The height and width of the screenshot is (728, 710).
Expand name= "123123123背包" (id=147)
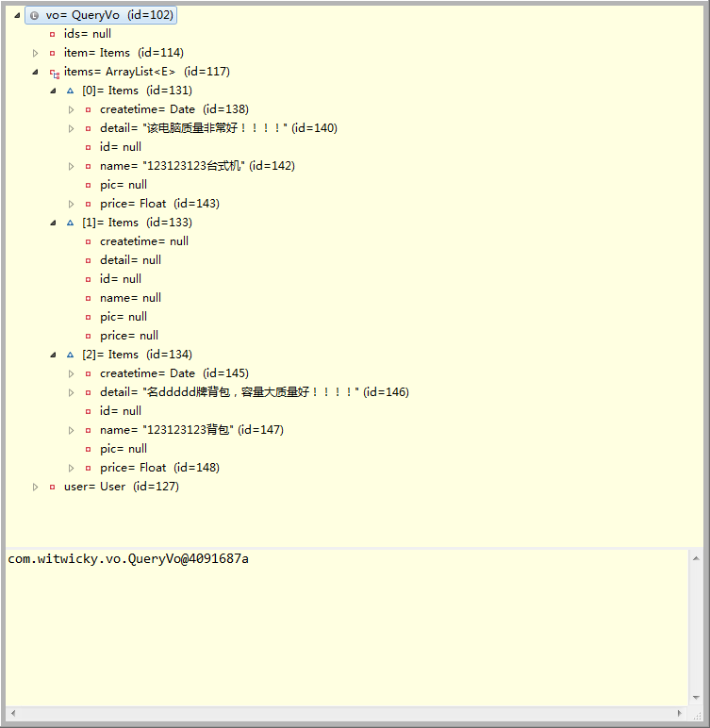[x=71, y=430]
